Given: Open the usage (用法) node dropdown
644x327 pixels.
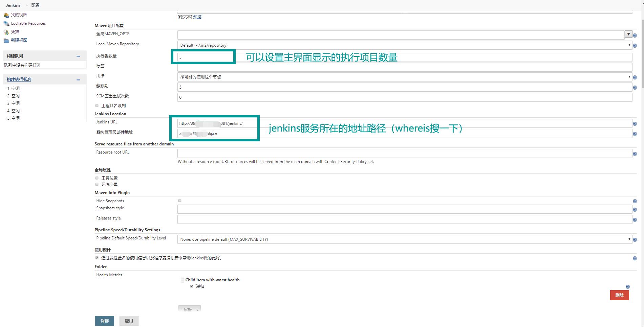Looking at the screenshot, I should [405, 77].
